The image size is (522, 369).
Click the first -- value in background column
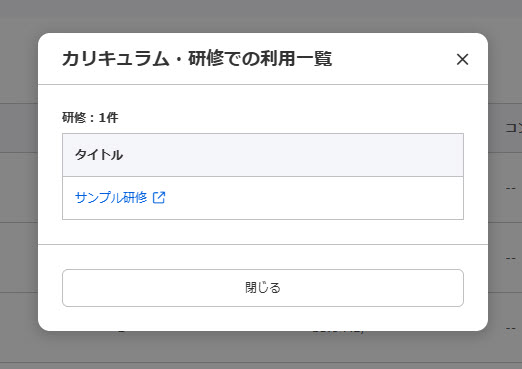(511, 188)
